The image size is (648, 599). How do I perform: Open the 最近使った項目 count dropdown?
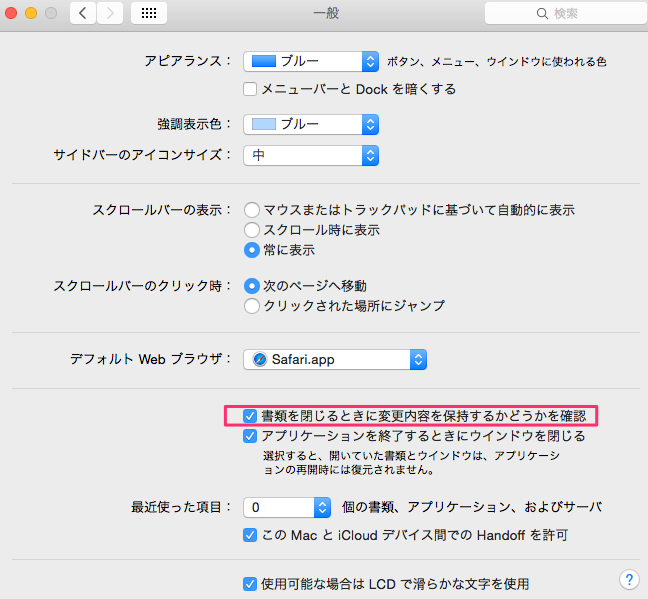pos(288,507)
